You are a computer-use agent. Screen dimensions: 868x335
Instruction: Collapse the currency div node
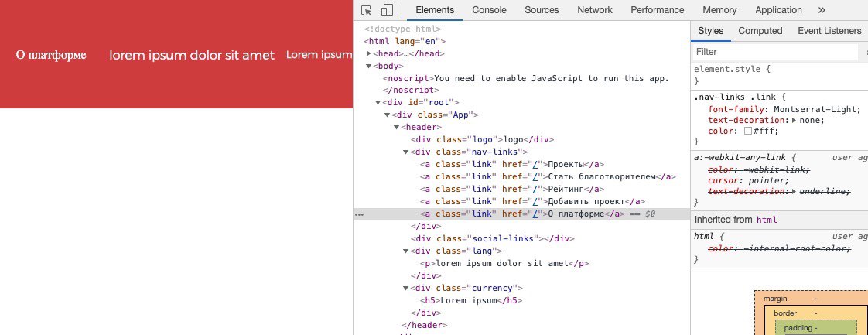pos(406,288)
